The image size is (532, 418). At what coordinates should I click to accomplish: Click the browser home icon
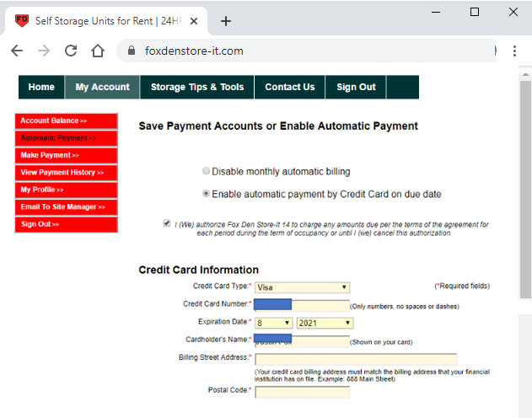click(98, 51)
